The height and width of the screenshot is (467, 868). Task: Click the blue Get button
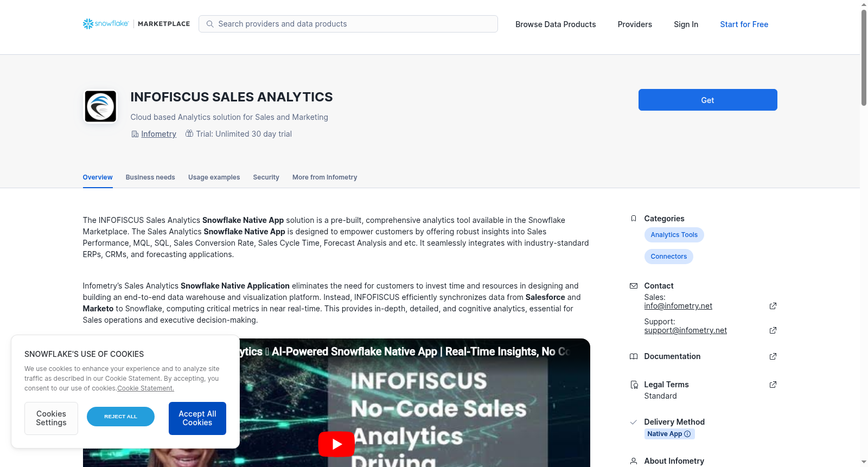point(707,100)
